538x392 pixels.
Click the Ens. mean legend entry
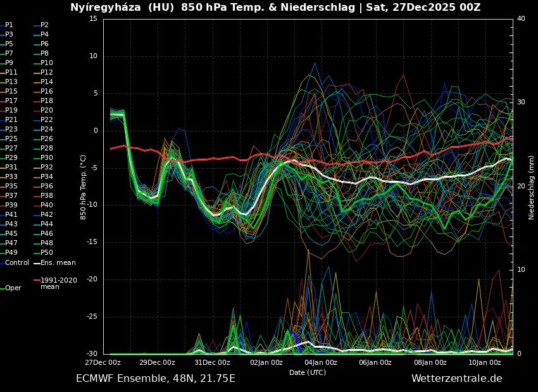pos(58,262)
